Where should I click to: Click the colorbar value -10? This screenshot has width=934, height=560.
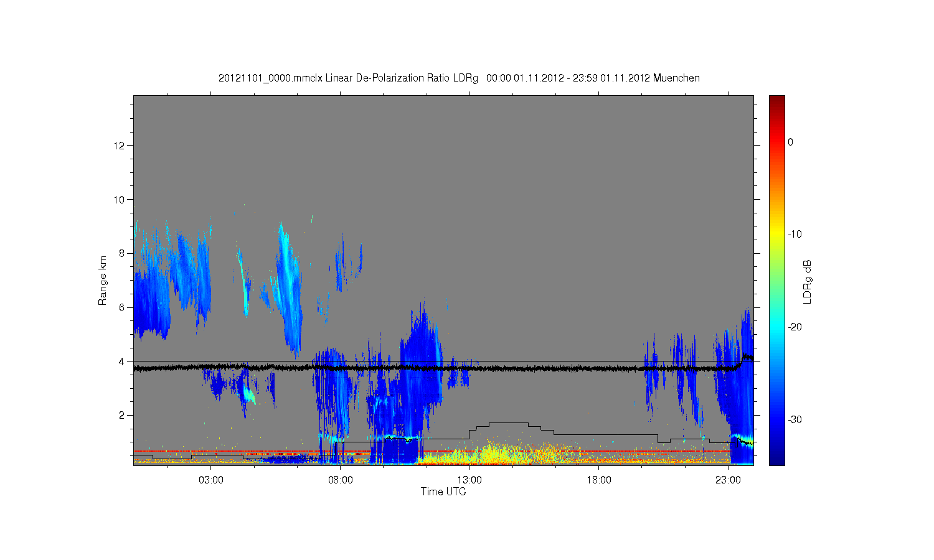coord(795,235)
